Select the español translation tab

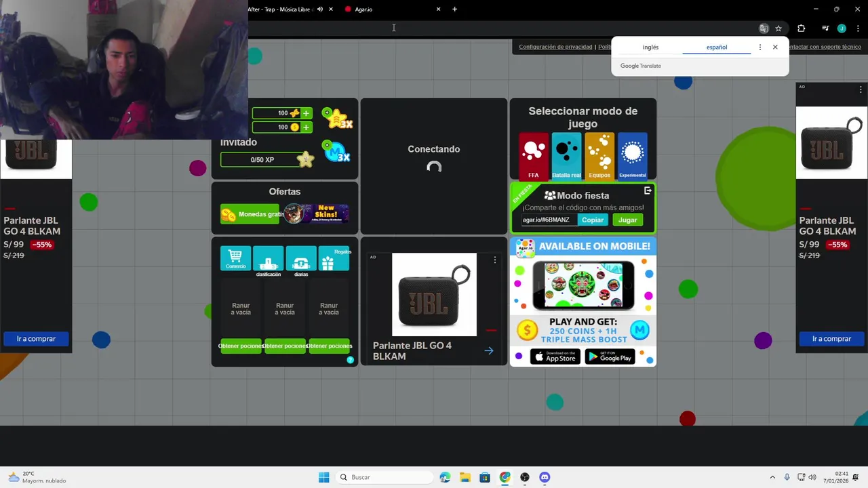coord(717,47)
